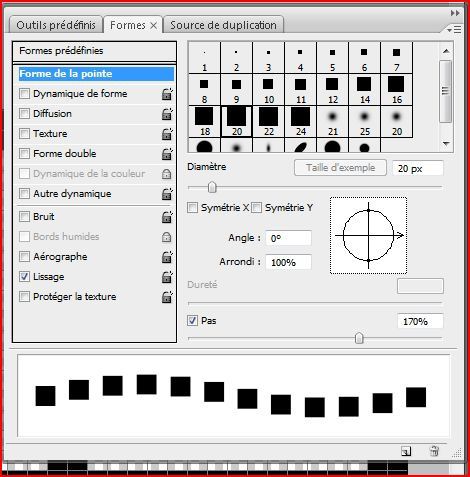The width and height of the screenshot is (470, 477).
Task: Click brush list scroll down arrow
Action: click(x=446, y=144)
